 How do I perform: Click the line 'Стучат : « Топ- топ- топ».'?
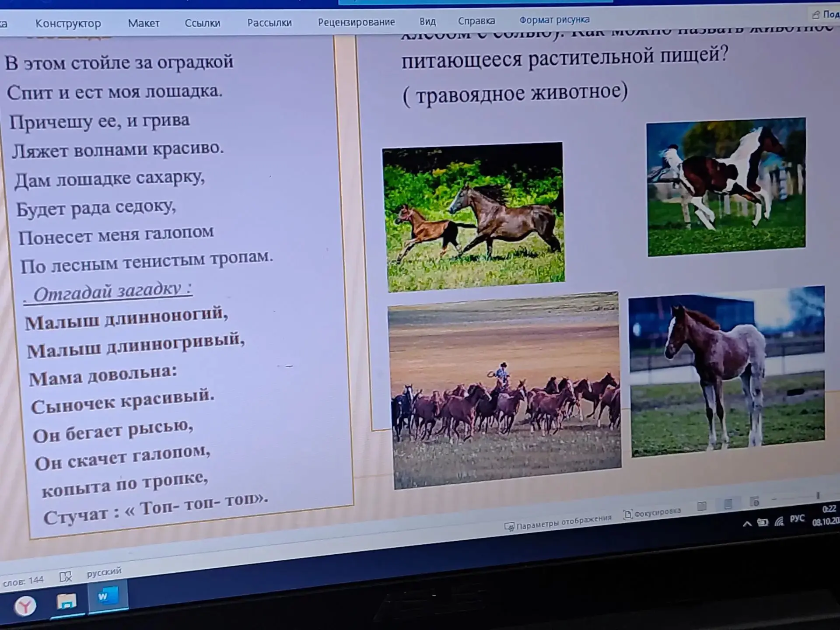tap(155, 511)
